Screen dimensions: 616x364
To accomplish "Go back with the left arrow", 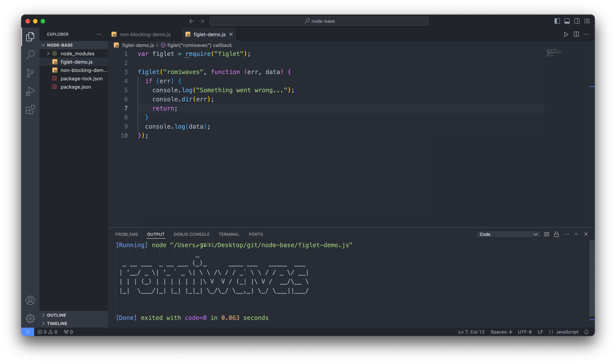I will coord(192,21).
